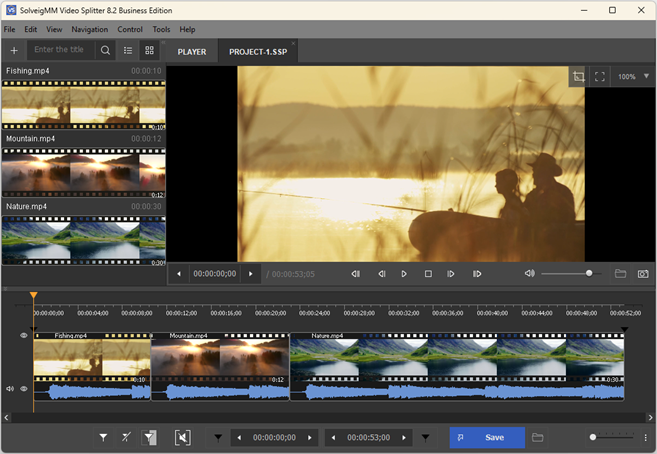Image resolution: width=657 pixels, height=454 pixels.
Task: Adjust the timeline zoom slider
Action: (x=612, y=437)
